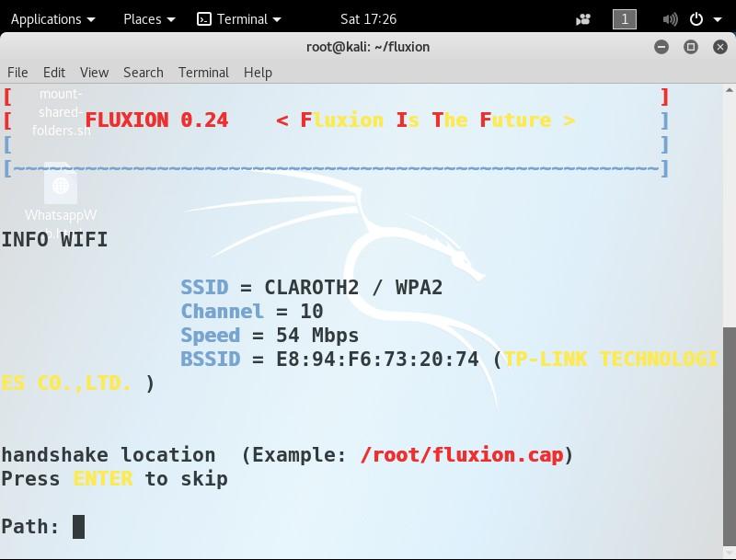Open the Help menu
The height and width of the screenshot is (560, 736).
click(258, 73)
